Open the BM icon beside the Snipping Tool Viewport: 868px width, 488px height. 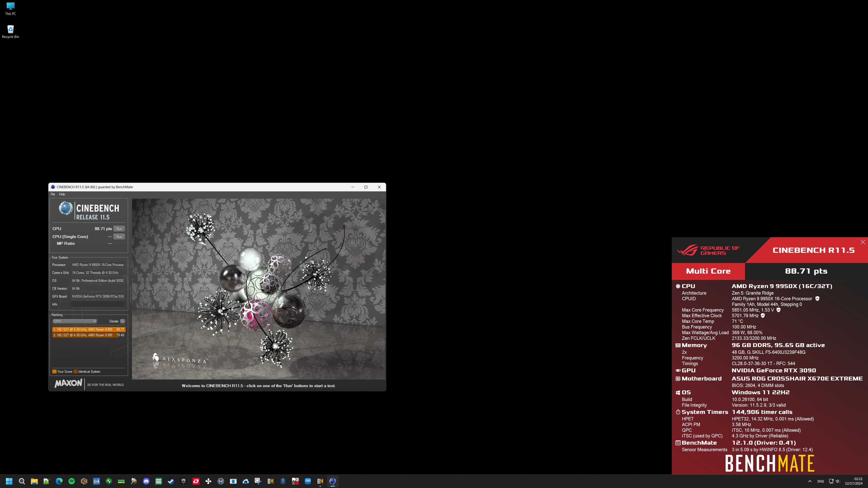[x=271, y=481]
